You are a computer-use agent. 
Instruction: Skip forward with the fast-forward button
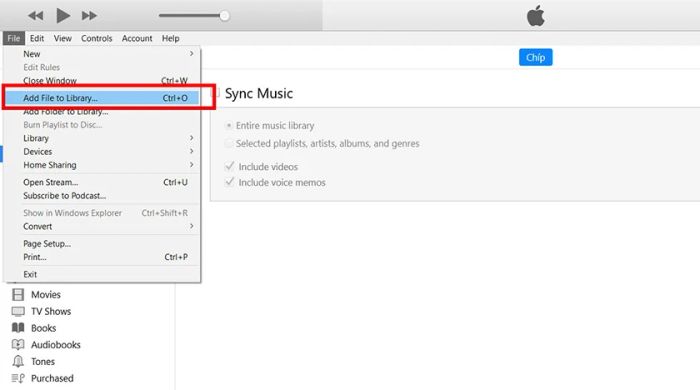tap(89, 16)
